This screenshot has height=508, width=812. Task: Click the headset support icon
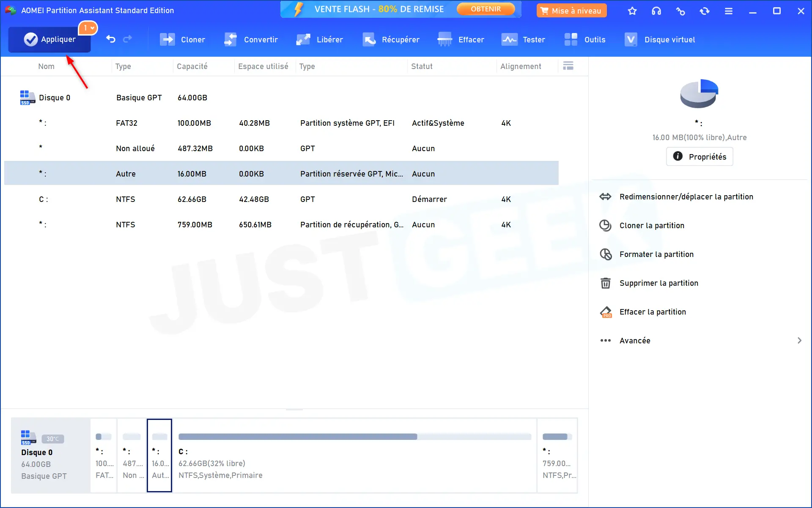(x=656, y=11)
